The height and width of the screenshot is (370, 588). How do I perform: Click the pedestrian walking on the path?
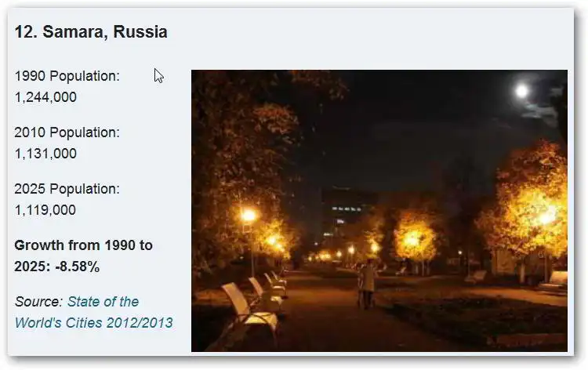pyautogui.click(x=367, y=282)
